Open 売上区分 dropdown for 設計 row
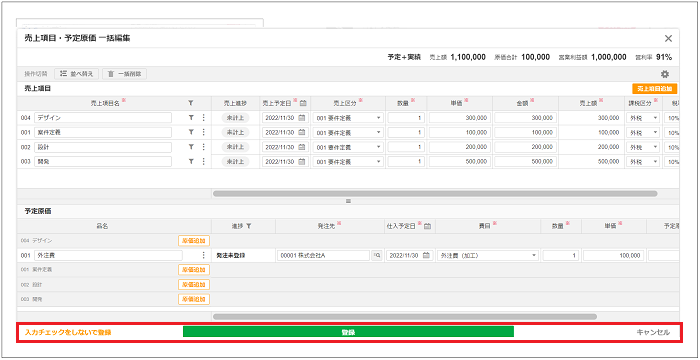 pyautogui.click(x=348, y=147)
